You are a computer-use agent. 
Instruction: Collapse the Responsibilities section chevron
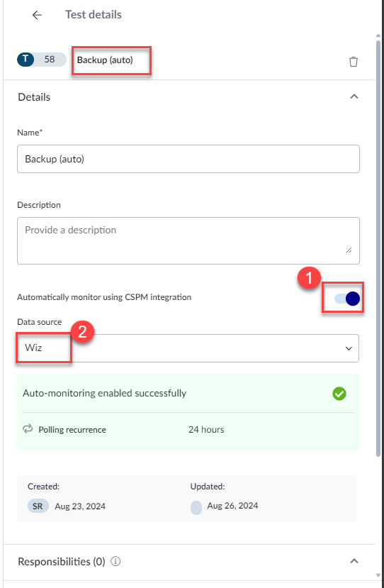(x=354, y=561)
